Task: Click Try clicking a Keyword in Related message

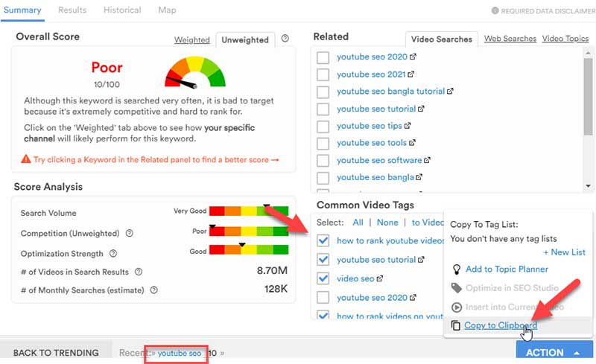Action: click(x=156, y=159)
